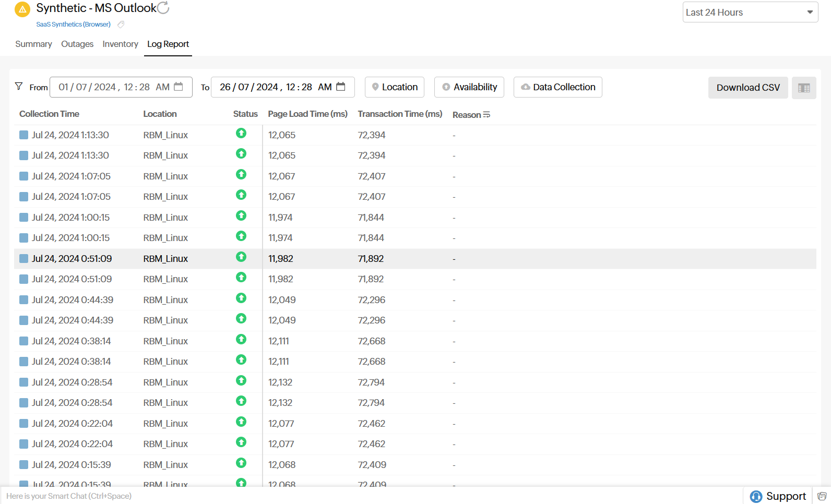Open the Location filter dropdown
This screenshot has height=504, width=831.
395,87
